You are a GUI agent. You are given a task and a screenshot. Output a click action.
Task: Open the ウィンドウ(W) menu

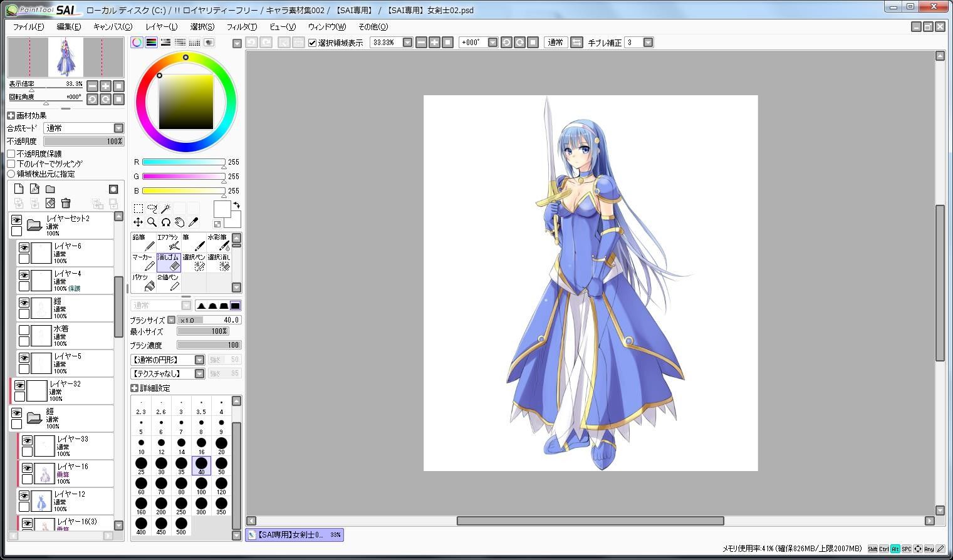pyautogui.click(x=327, y=27)
